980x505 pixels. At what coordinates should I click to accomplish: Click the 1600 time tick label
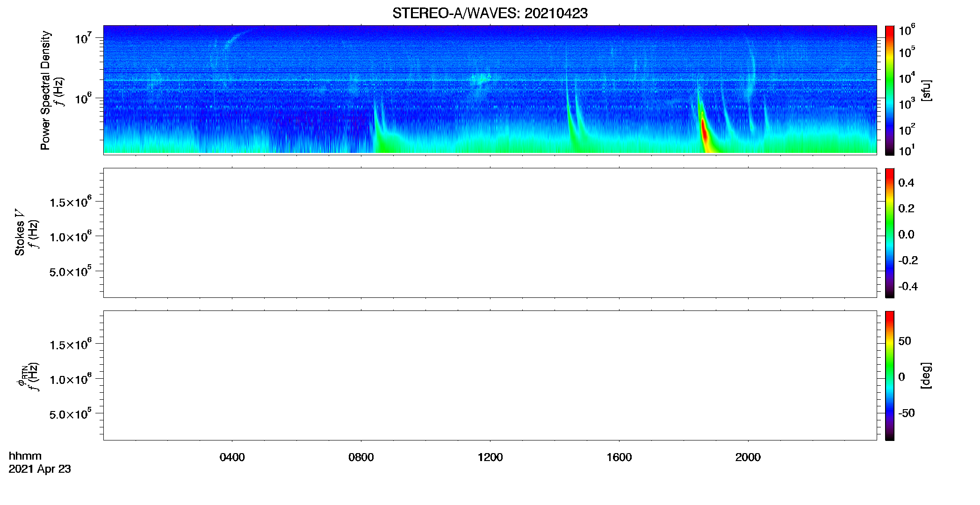[x=619, y=457]
